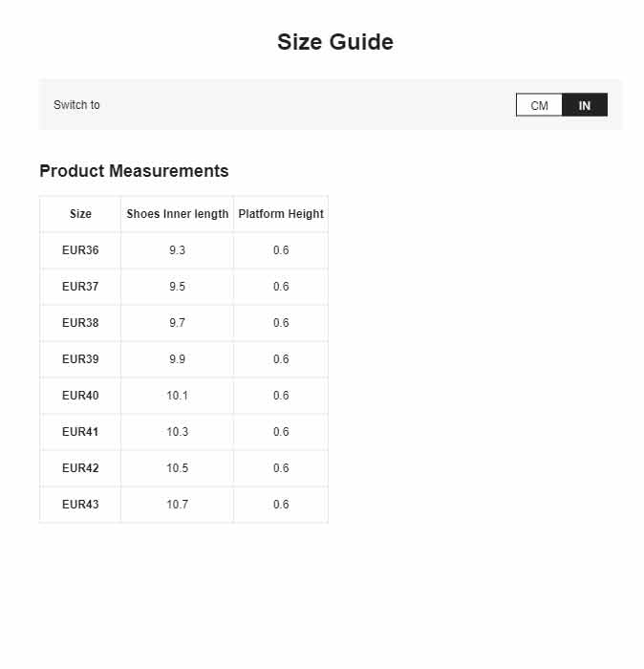Select the EUR36 size row

tap(183, 250)
